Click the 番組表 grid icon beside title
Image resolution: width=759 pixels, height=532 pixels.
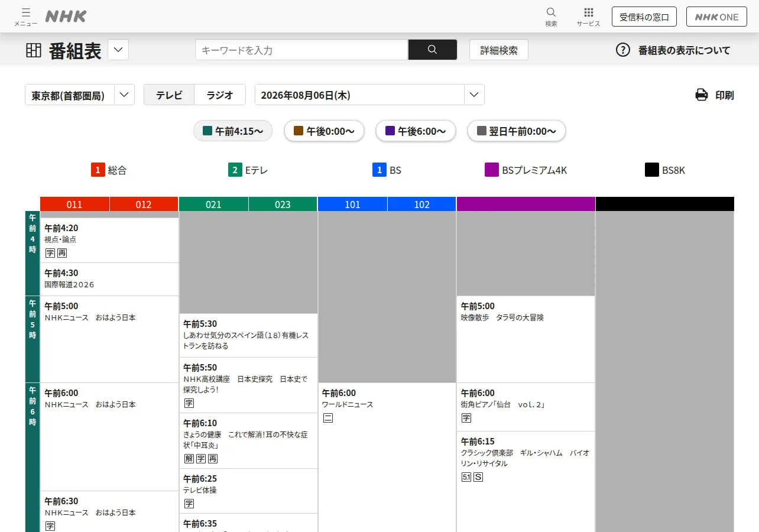[34, 50]
